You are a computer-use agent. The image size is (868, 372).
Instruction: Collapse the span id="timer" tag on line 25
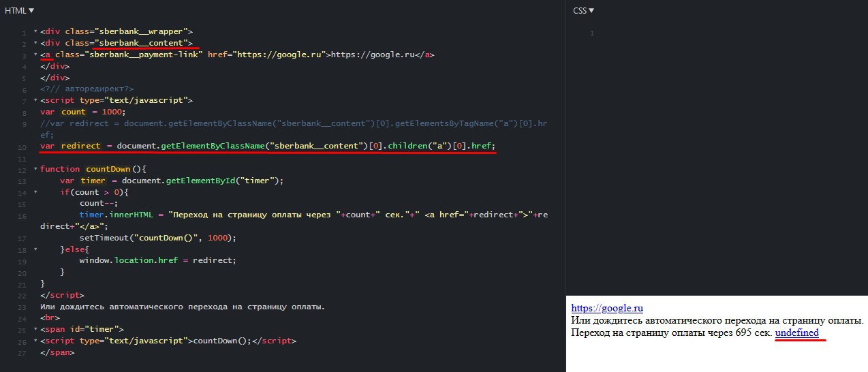pos(35,330)
